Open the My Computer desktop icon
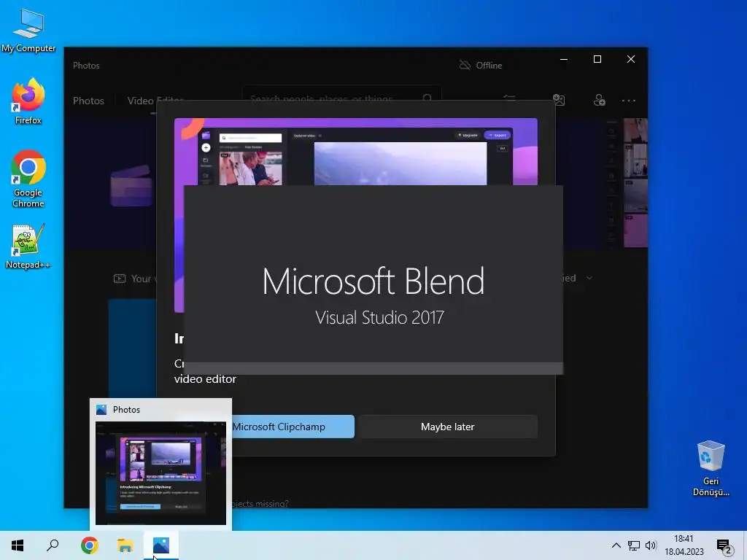 [x=28, y=30]
